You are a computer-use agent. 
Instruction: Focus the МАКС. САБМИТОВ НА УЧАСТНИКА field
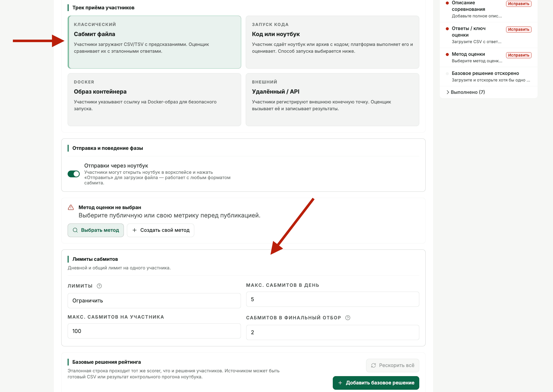tap(154, 331)
